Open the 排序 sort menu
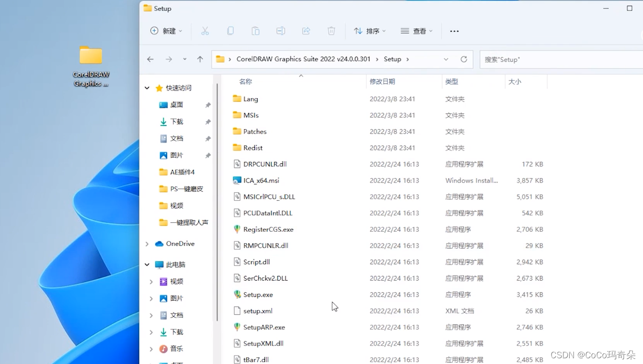Image resolution: width=643 pixels, height=364 pixels. tap(369, 31)
